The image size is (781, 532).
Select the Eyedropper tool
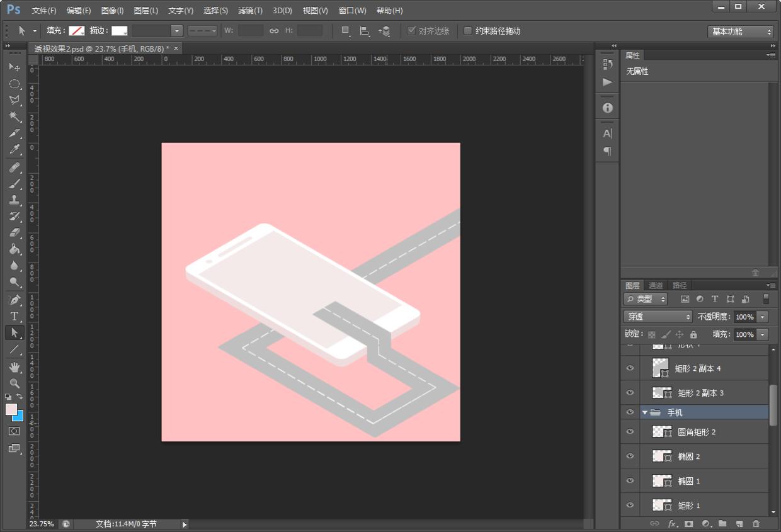(x=14, y=150)
